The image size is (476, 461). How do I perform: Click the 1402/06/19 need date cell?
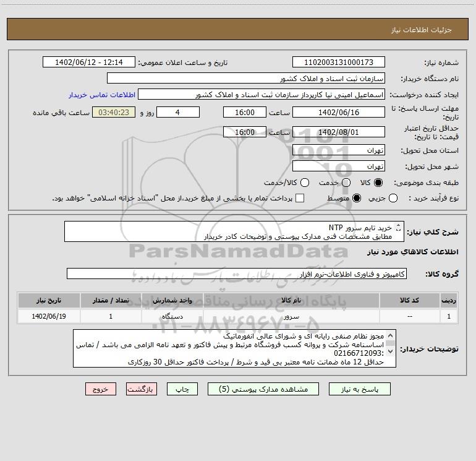point(49,317)
